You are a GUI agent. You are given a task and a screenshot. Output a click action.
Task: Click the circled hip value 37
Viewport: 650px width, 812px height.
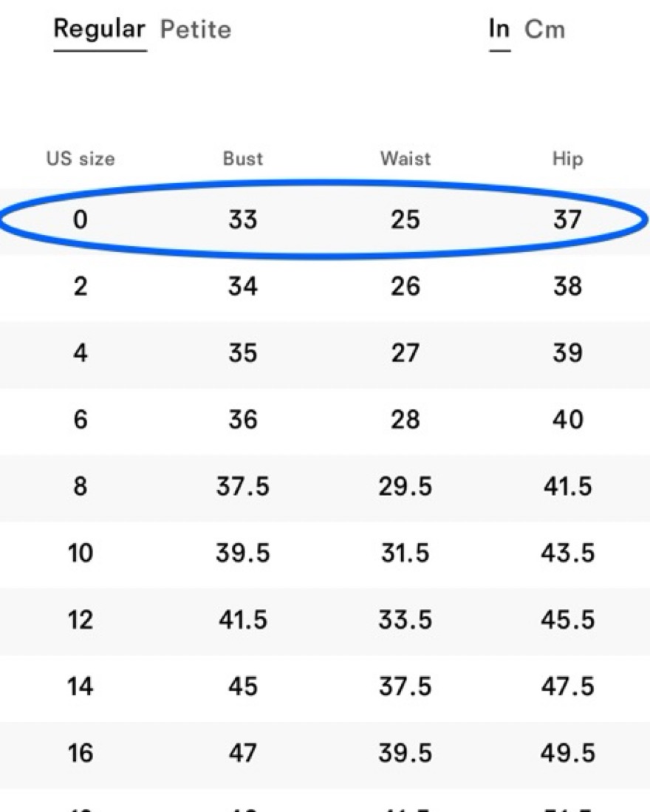point(567,219)
